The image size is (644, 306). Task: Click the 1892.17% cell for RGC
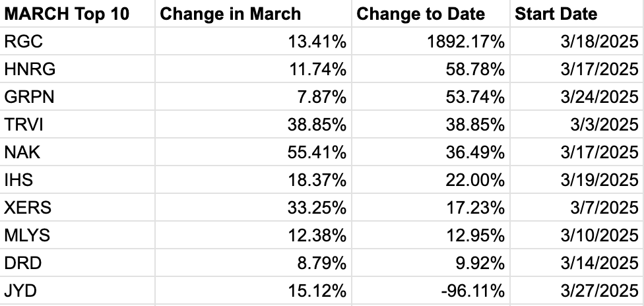[431, 41]
